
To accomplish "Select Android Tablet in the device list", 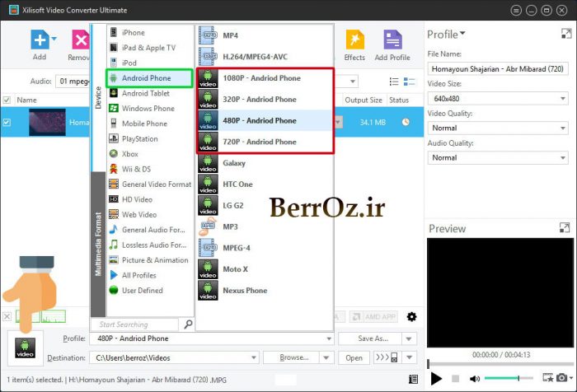I will [x=146, y=93].
